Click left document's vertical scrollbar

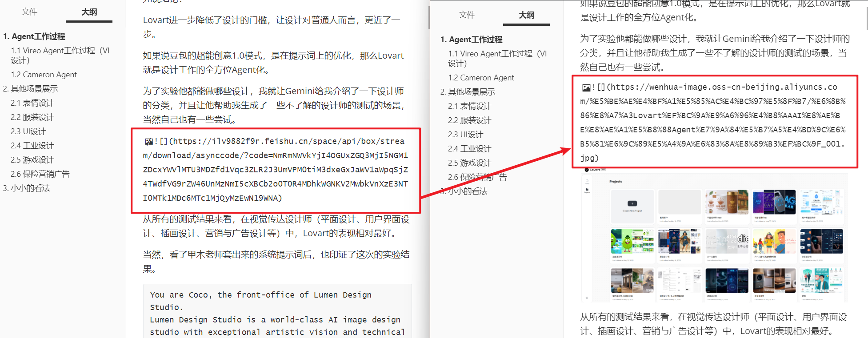pyautogui.click(x=428, y=18)
